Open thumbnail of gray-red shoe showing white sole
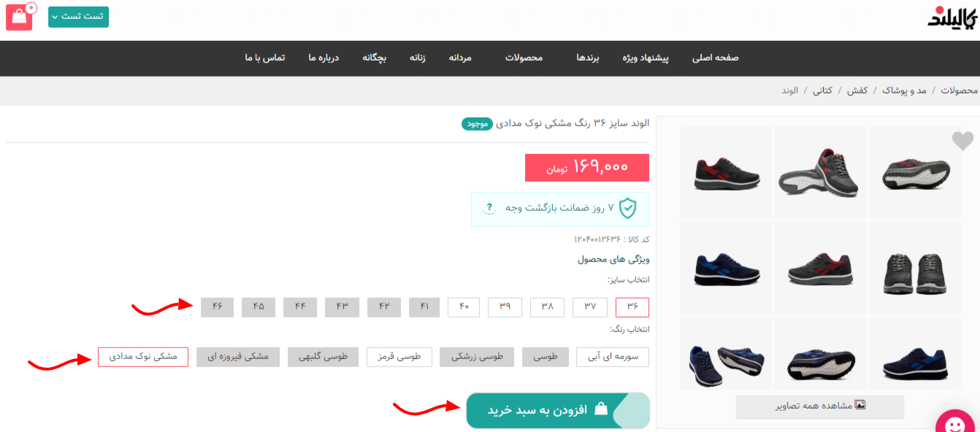This screenshot has width=980, height=432. point(915,174)
